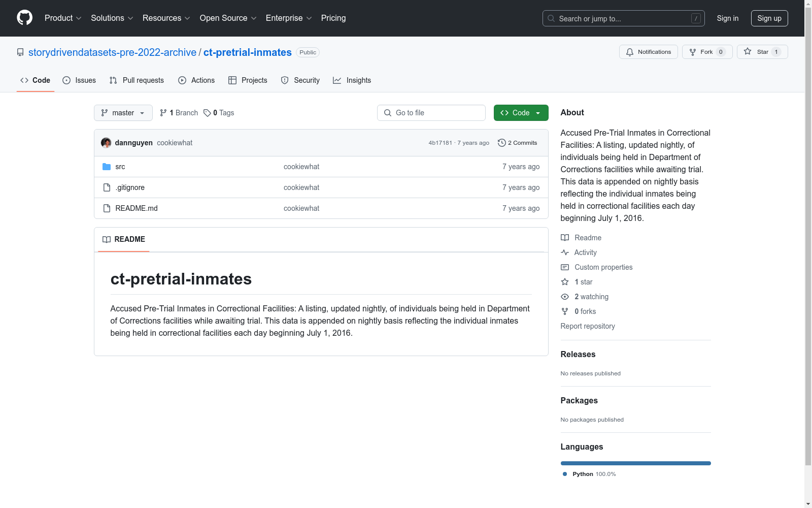Expand the Open Source menu

click(x=228, y=18)
